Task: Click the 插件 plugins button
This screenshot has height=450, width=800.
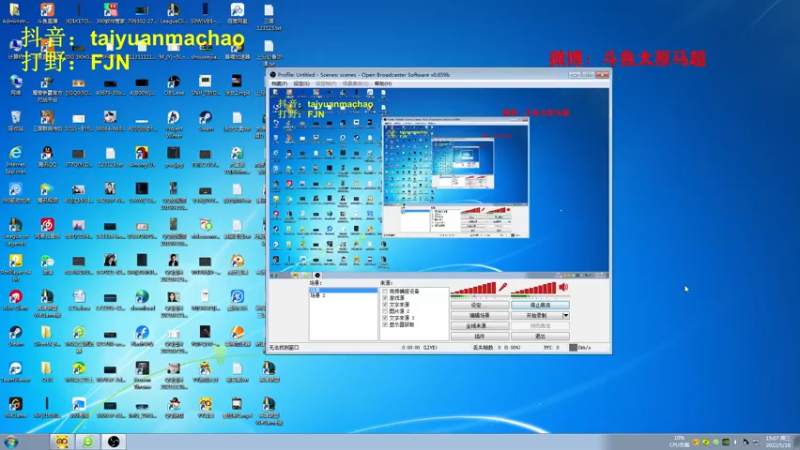Action: [480, 336]
